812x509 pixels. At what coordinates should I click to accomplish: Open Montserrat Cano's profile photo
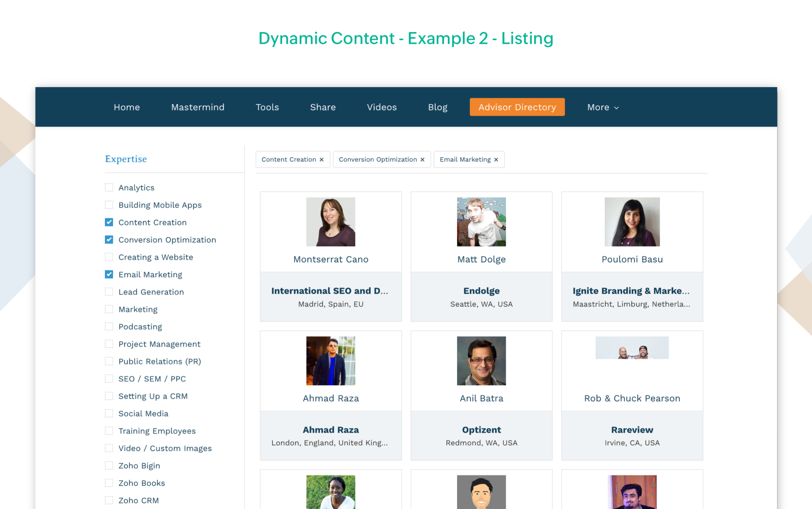click(x=331, y=222)
